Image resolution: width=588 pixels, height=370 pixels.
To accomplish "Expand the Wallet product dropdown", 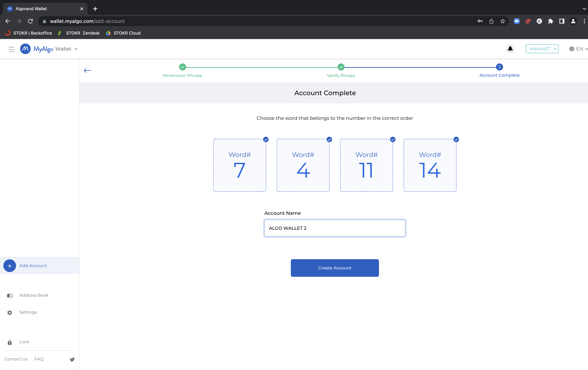I will 66,49.
